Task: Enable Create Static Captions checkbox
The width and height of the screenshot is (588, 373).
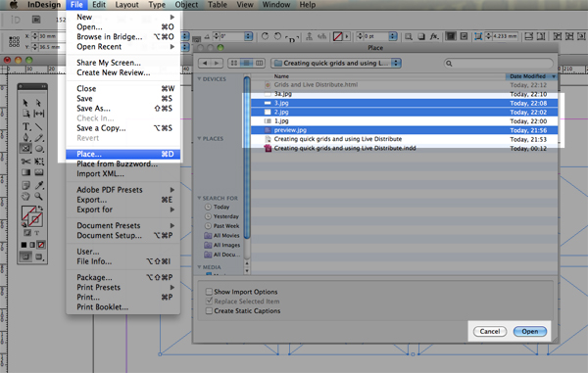Action: (x=209, y=311)
